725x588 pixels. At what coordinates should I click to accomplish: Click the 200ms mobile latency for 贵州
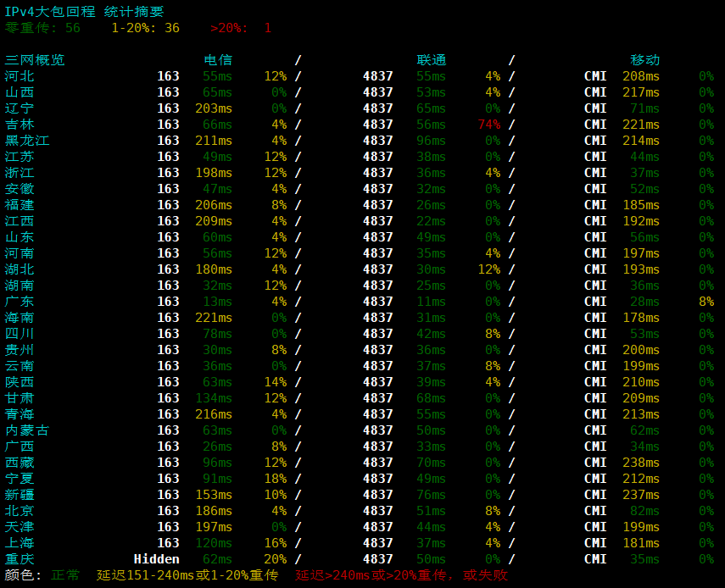click(641, 350)
